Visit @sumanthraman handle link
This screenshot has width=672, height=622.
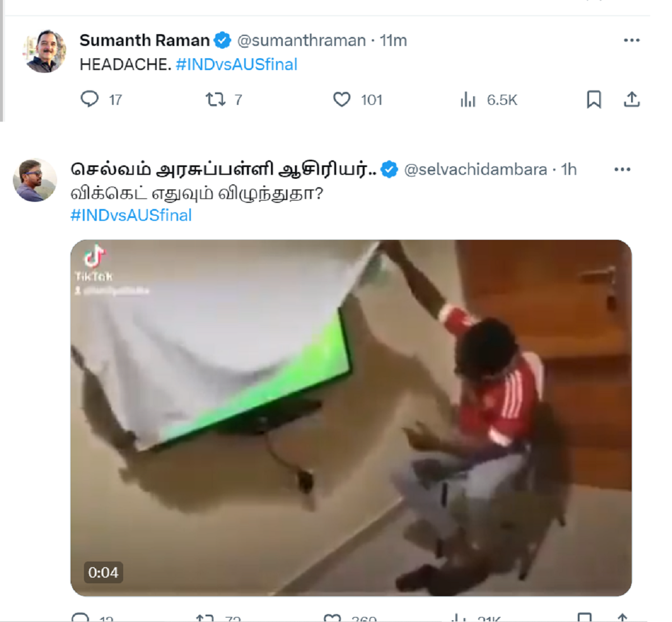pos(301,40)
